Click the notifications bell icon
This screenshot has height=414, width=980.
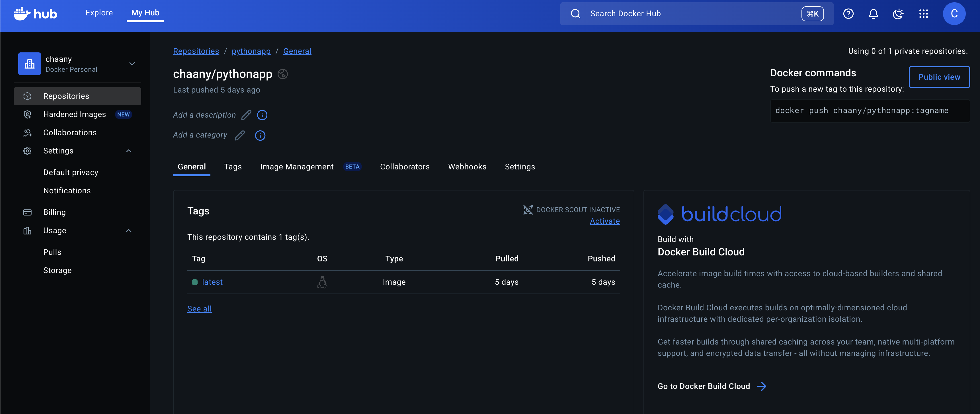[873, 14]
